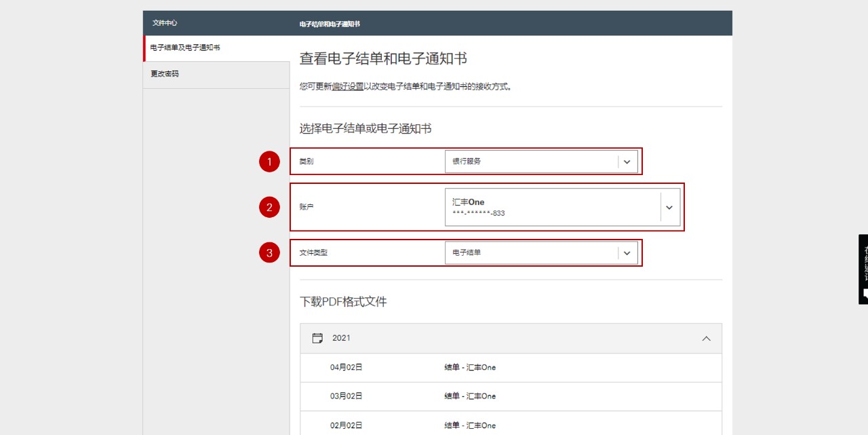868x435 pixels.
Task: Select 电子结单及电子通知书 in the sidebar
Action: 216,48
